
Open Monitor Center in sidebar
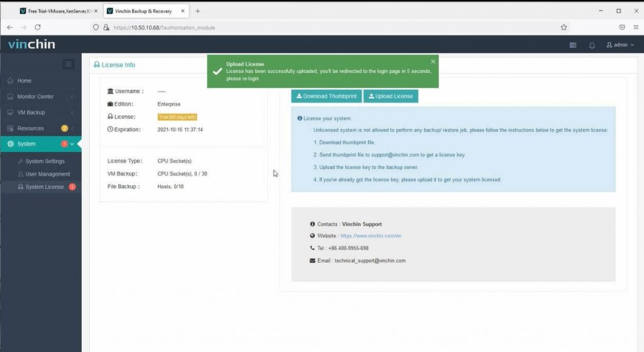(x=41, y=96)
